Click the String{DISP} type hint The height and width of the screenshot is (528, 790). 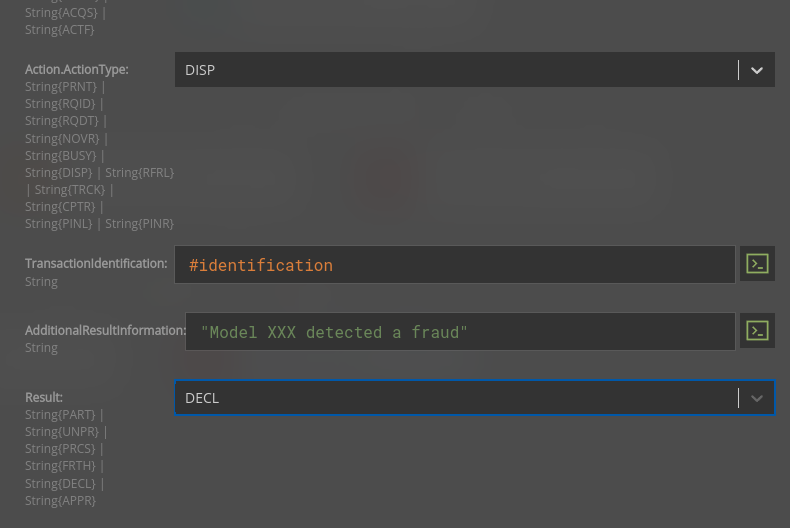tap(59, 173)
